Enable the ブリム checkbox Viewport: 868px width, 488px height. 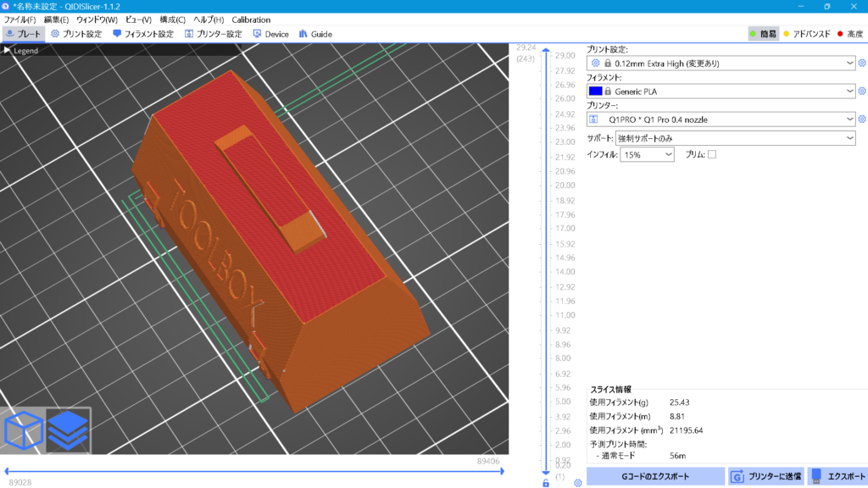click(712, 154)
